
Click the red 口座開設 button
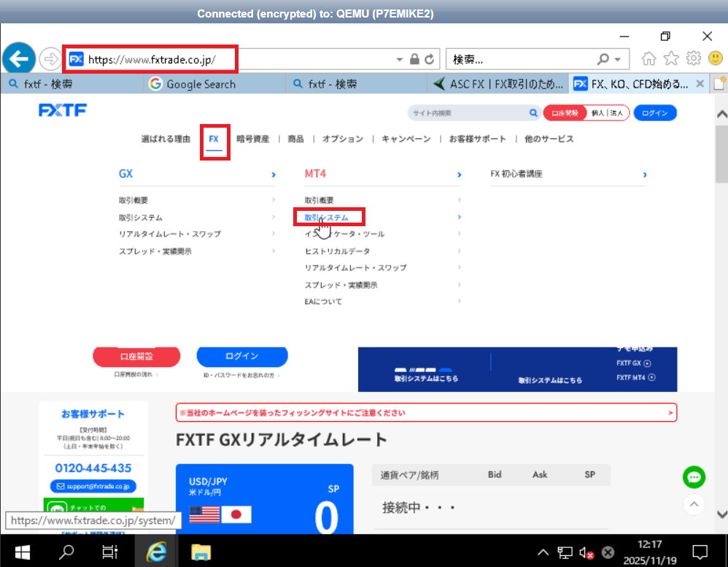click(136, 356)
